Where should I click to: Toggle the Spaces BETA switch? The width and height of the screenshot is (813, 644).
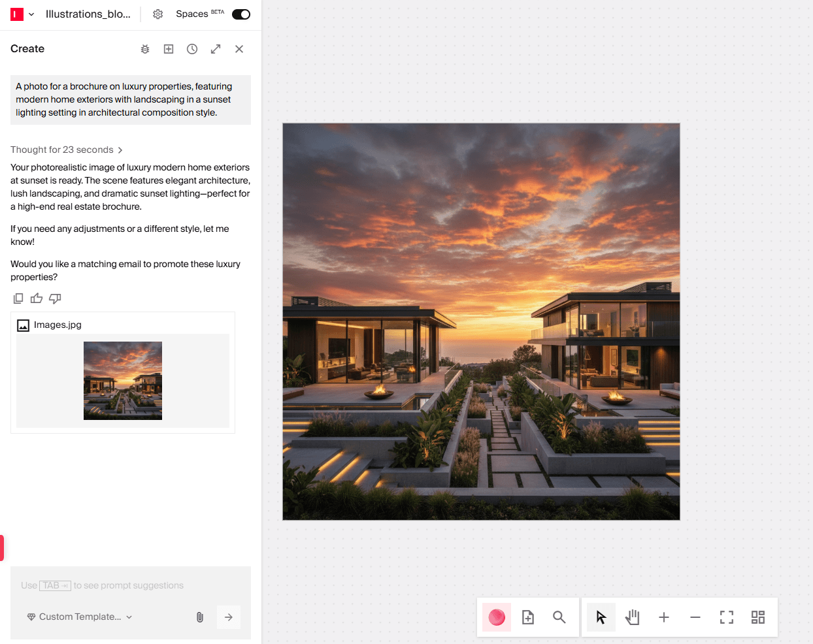(241, 14)
